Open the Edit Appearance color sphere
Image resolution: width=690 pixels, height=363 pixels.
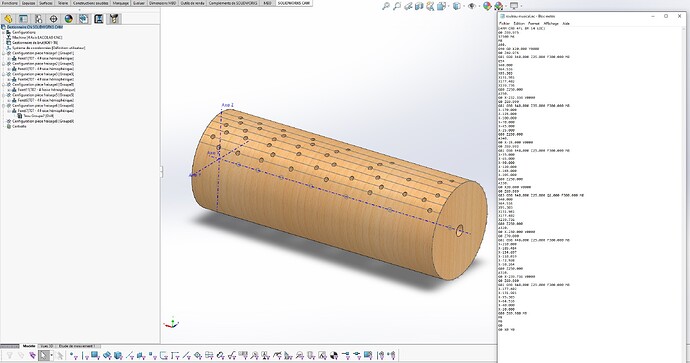487,6
